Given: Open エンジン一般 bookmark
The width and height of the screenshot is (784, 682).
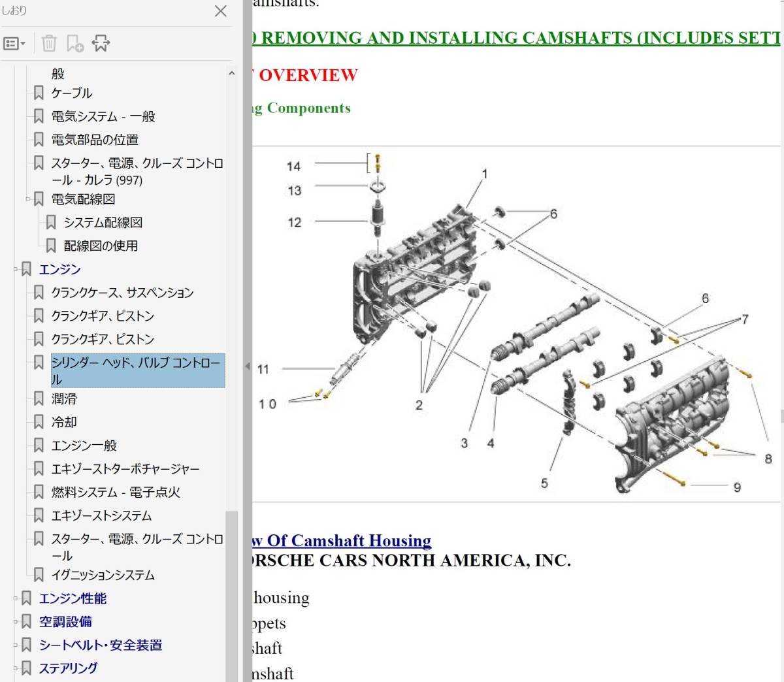Looking at the screenshot, I should [84, 446].
